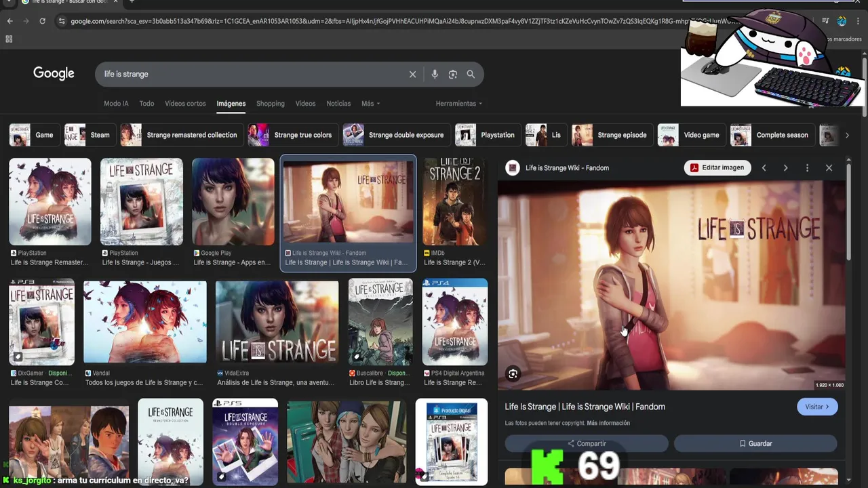Switch to Videos tab
The width and height of the screenshot is (868, 488).
(305, 104)
